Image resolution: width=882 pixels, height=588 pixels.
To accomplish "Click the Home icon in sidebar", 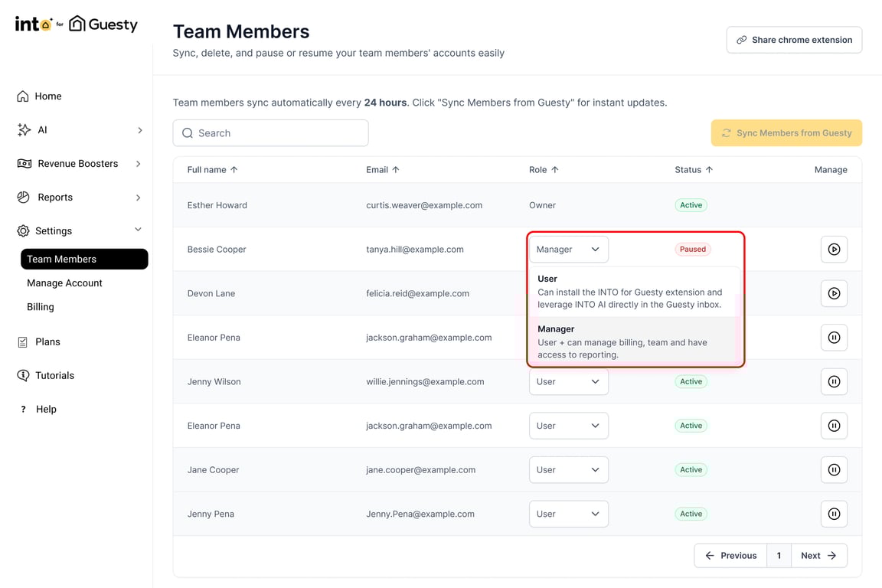I will [x=22, y=96].
